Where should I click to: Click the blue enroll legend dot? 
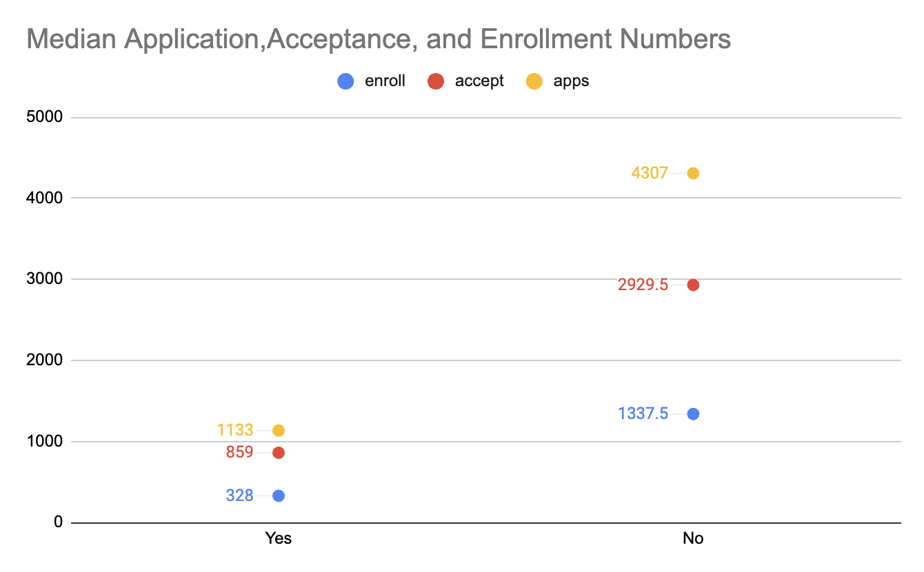(345, 81)
